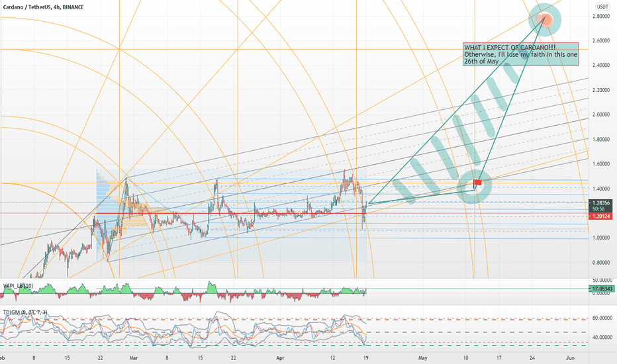
Task: Click the Mar date label on time axis
Action: coord(134,358)
